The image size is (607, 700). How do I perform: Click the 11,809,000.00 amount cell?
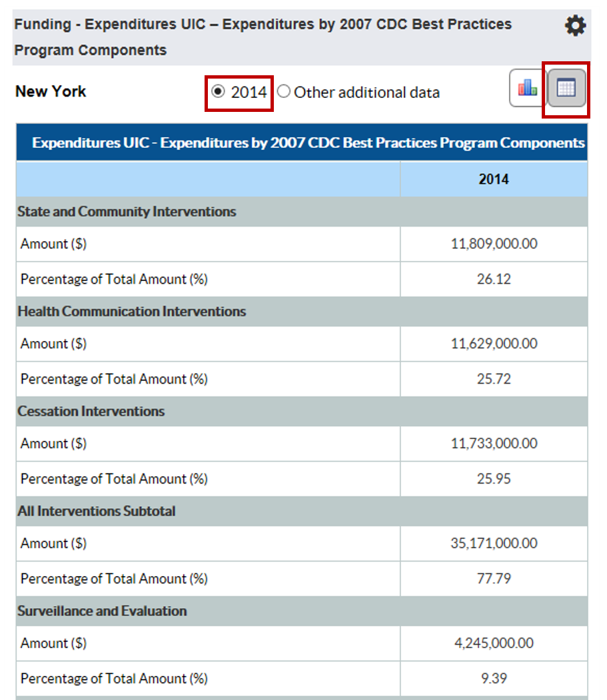click(x=494, y=244)
